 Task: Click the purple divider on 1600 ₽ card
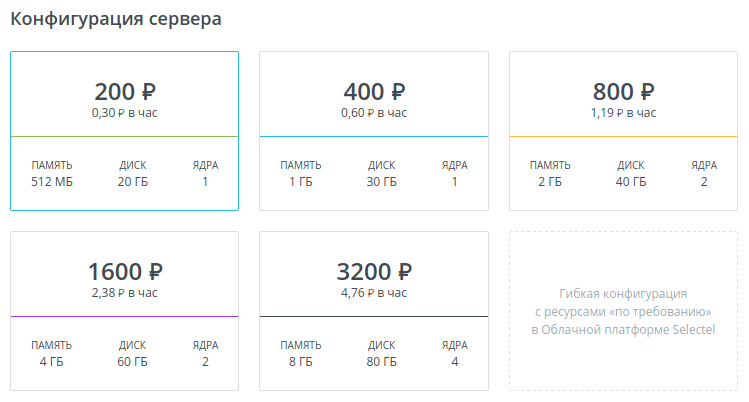[x=124, y=316]
